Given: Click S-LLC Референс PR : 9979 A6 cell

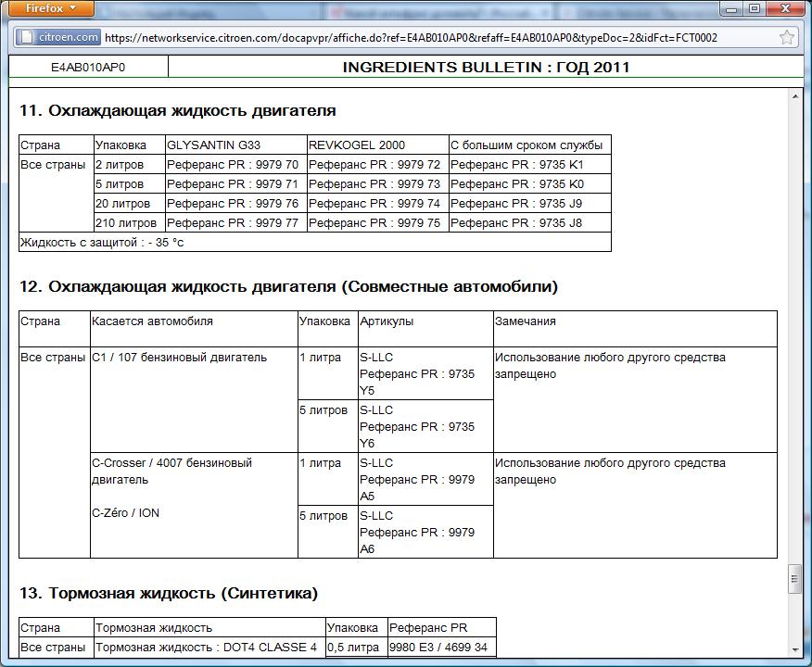Looking at the screenshot, I should point(425,532).
